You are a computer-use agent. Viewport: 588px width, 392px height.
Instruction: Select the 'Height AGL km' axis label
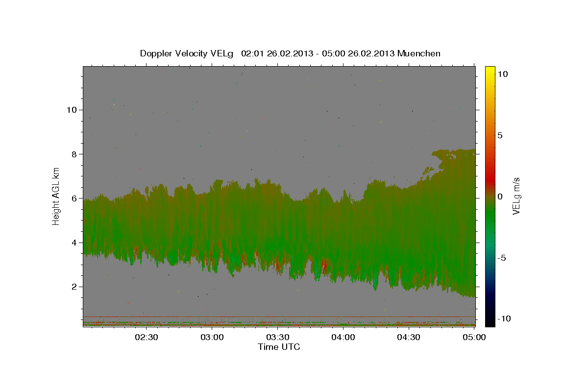[56, 196]
